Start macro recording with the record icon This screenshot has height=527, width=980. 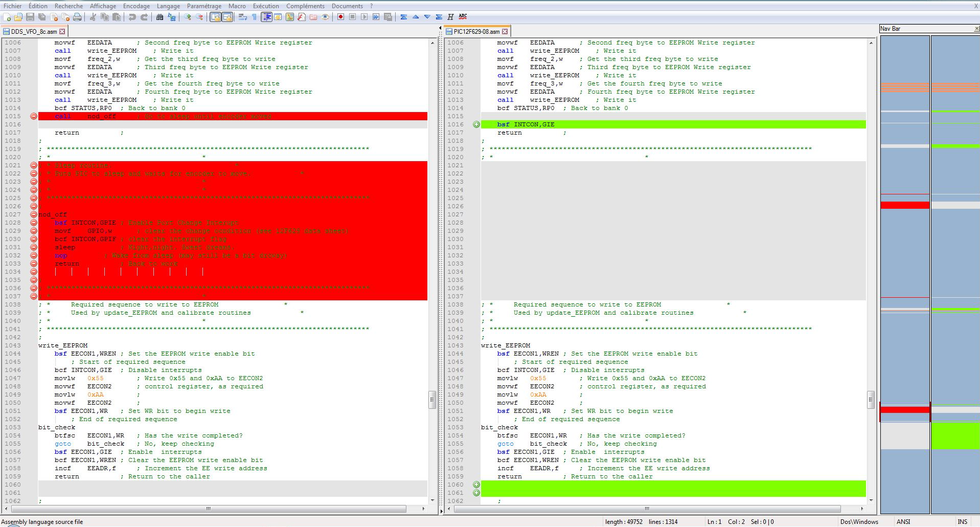340,17
